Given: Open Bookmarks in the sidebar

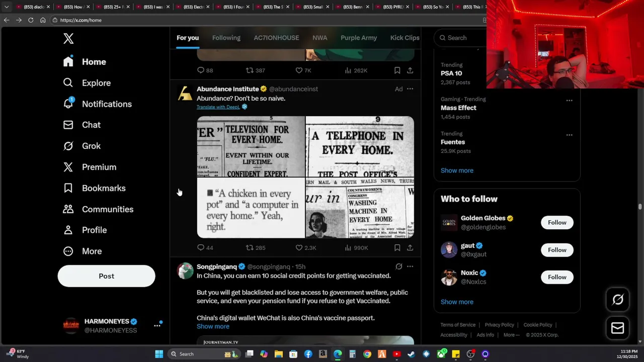Looking at the screenshot, I should 94,188.
